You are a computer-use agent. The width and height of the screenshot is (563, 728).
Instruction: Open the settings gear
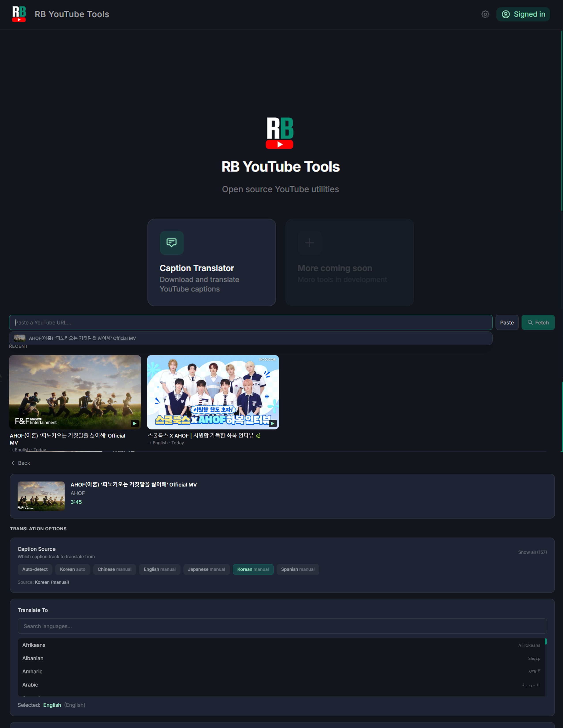click(485, 14)
